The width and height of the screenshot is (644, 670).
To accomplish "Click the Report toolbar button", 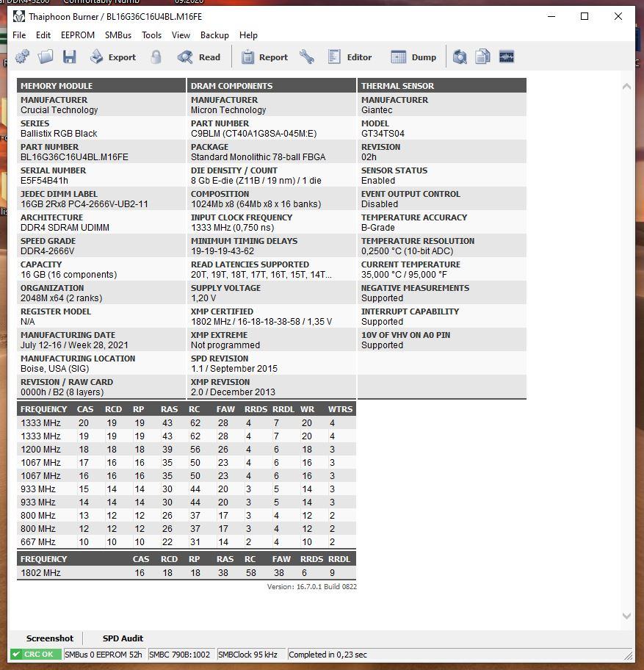I will pos(265,57).
